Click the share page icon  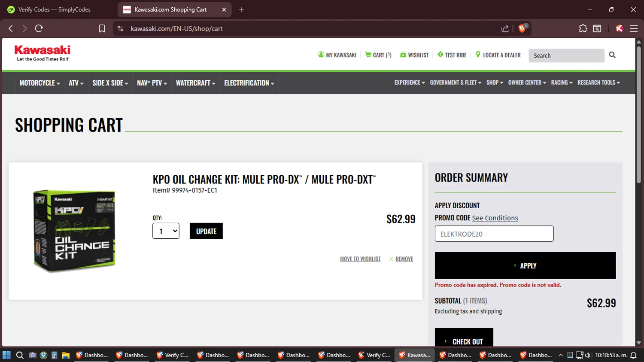tap(505, 28)
